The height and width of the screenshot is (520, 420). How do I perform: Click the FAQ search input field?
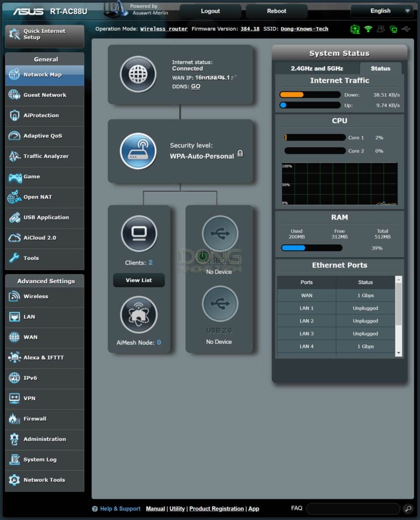point(353,509)
